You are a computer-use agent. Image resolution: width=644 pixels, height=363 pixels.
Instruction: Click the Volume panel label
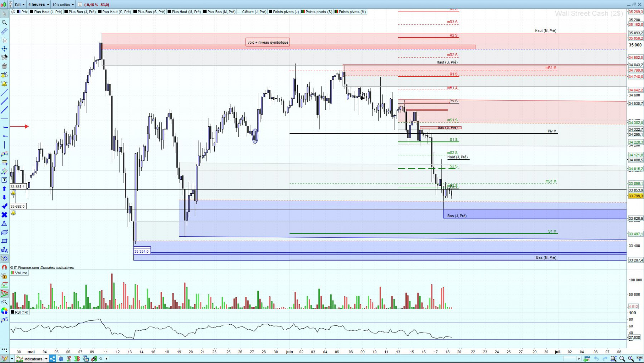19,273
